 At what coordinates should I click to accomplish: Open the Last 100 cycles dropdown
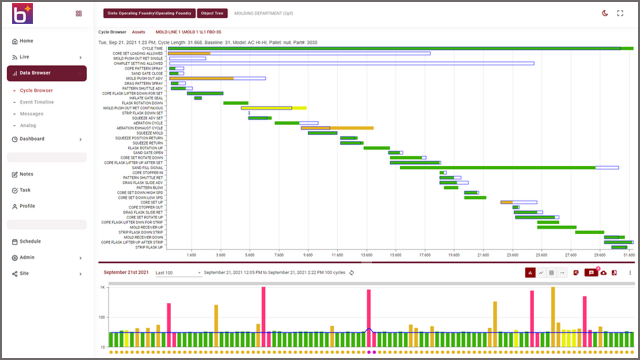click(x=178, y=273)
